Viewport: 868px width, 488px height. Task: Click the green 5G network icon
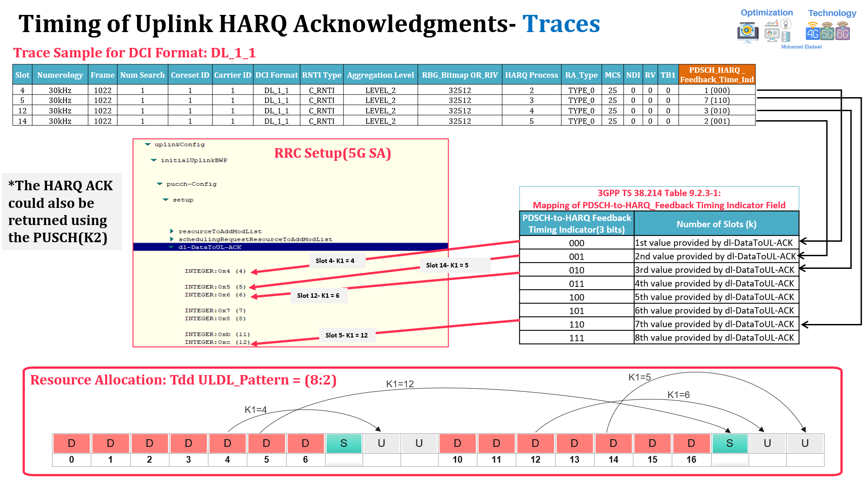[827, 34]
